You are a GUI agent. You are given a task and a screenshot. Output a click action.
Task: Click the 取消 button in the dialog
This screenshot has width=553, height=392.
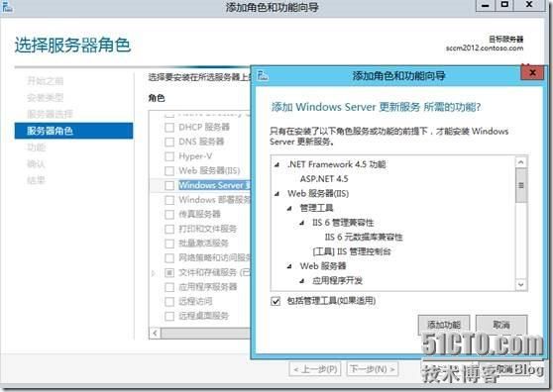[x=501, y=325]
